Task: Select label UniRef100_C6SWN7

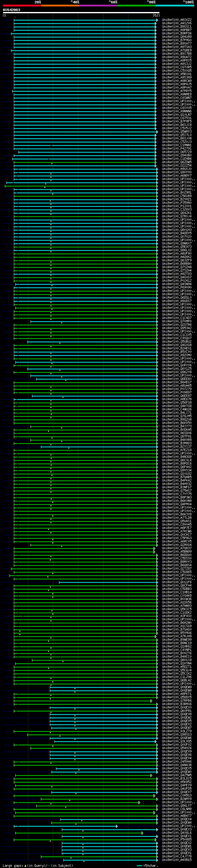Action: coord(177,98)
